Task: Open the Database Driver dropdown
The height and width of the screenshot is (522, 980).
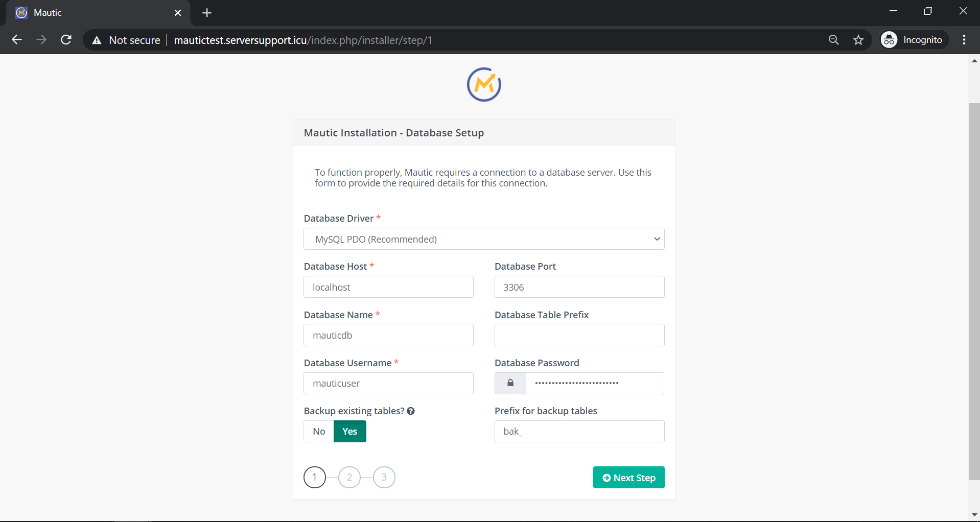Action: (484, 239)
